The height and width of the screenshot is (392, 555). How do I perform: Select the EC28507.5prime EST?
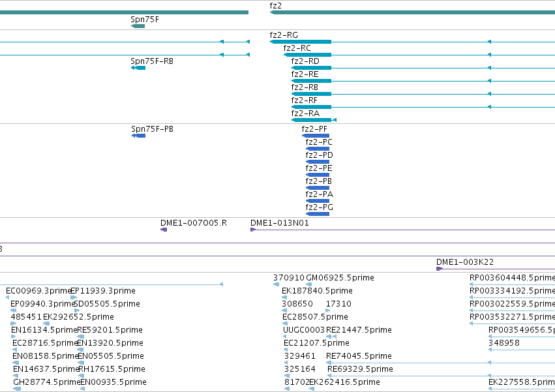[285, 324]
